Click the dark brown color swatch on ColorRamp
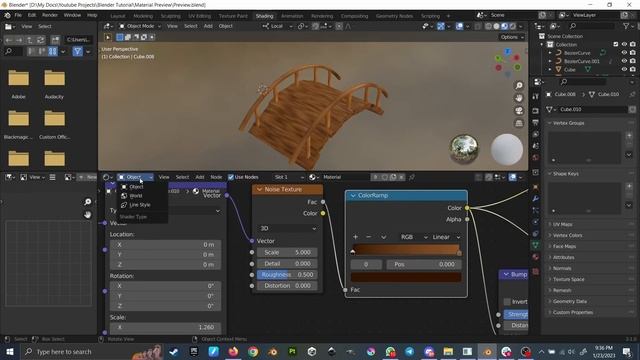The width and height of the screenshot is (640, 360). [406, 277]
